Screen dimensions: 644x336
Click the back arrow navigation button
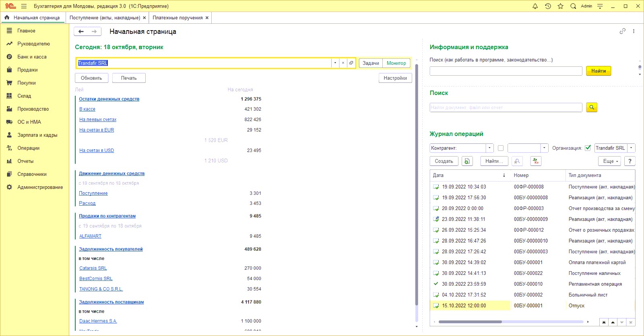coord(81,31)
